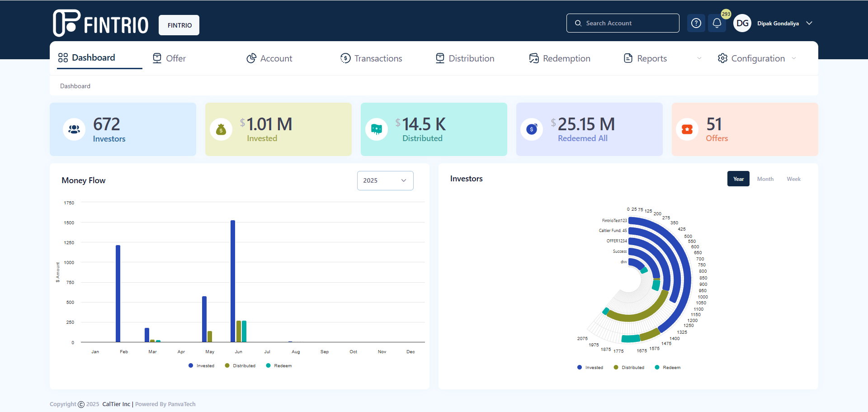Select Year view for Investors chart
Image resolution: width=868 pixels, height=412 pixels.
738,179
